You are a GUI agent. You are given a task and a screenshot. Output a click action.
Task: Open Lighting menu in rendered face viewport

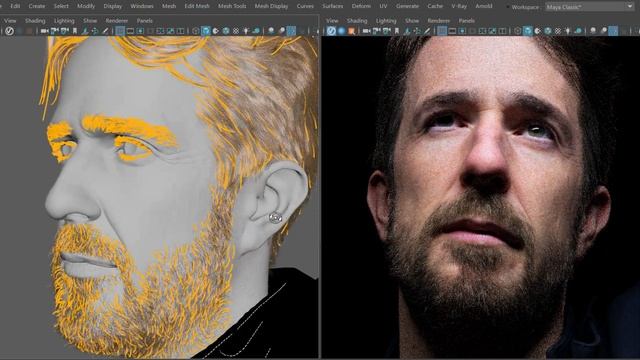click(386, 20)
